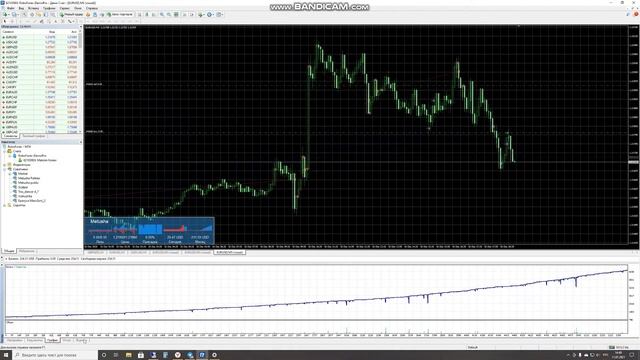This screenshot has width=640, height=360.
Task: Click the zoom in chart icon
Action: point(162,14)
